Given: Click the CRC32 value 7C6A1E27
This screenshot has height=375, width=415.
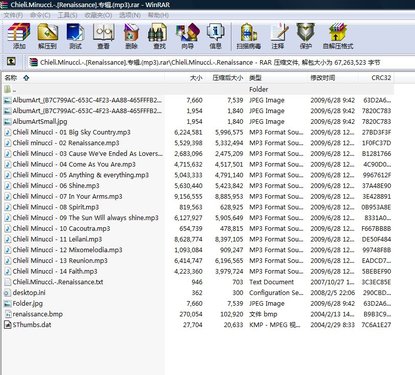Looking at the screenshot, I should coord(376,325).
